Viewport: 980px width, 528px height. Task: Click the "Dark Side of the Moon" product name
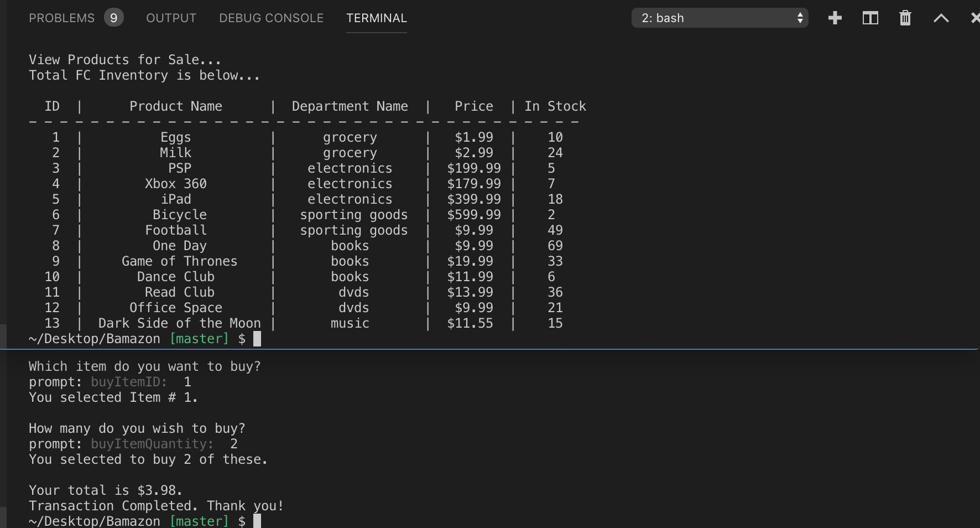pos(179,323)
